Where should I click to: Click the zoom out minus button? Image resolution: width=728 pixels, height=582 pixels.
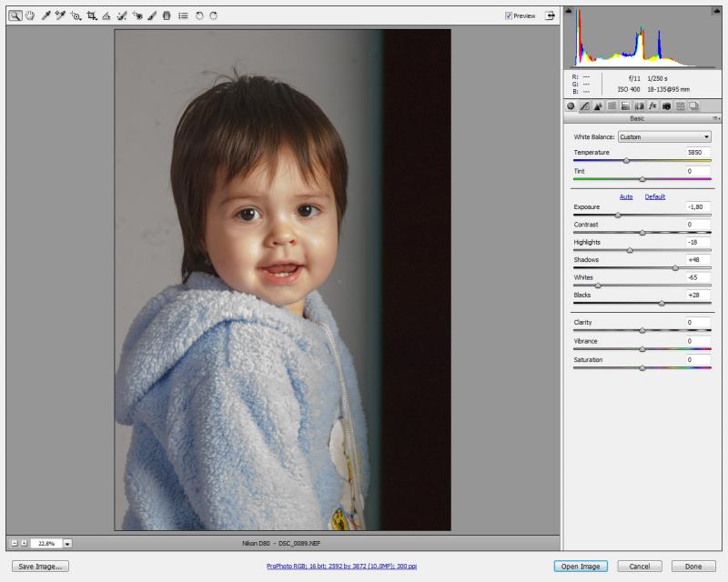[15, 543]
